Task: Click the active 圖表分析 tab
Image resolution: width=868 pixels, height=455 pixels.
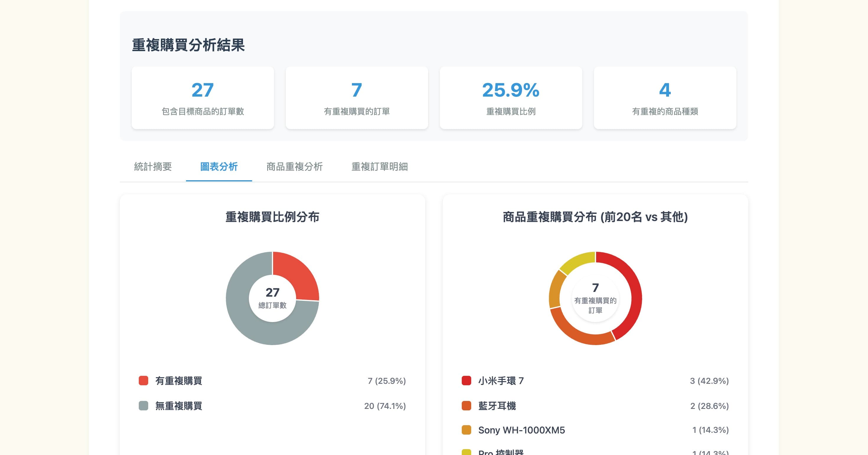Action: coord(219,167)
